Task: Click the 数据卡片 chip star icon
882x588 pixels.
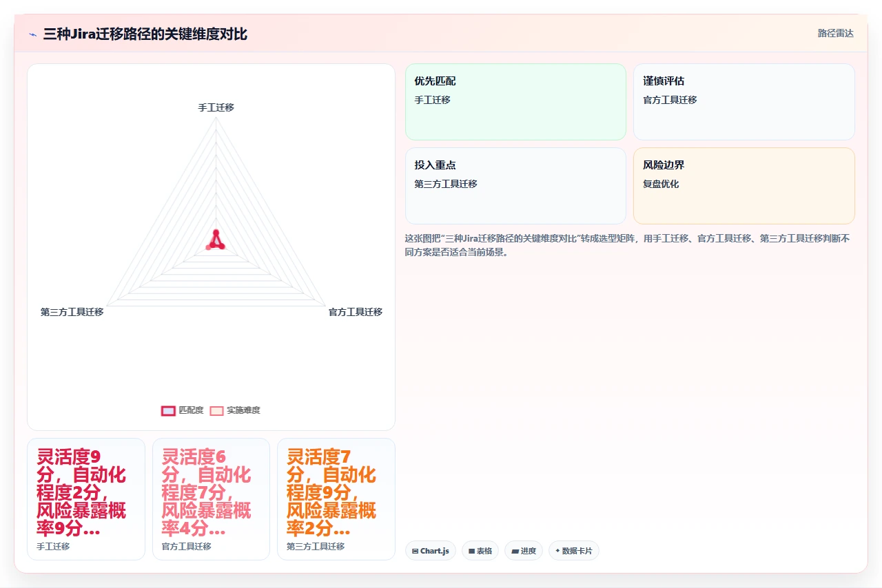Action: (557, 551)
